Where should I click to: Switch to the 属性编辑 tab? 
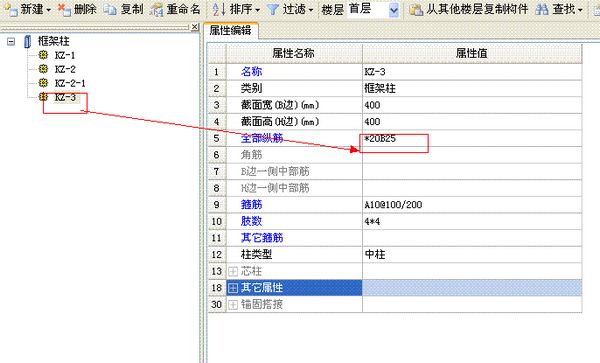[231, 31]
